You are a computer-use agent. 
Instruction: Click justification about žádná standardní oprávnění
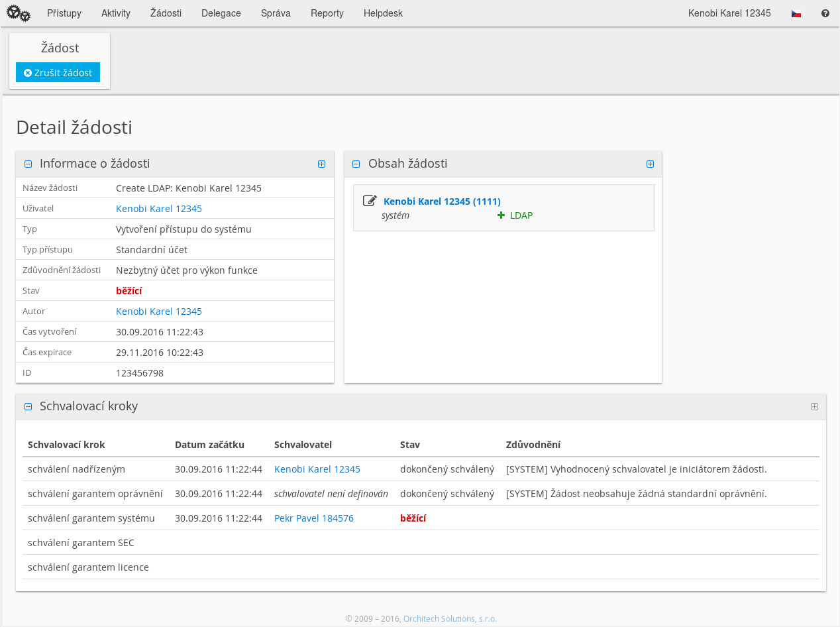637,494
